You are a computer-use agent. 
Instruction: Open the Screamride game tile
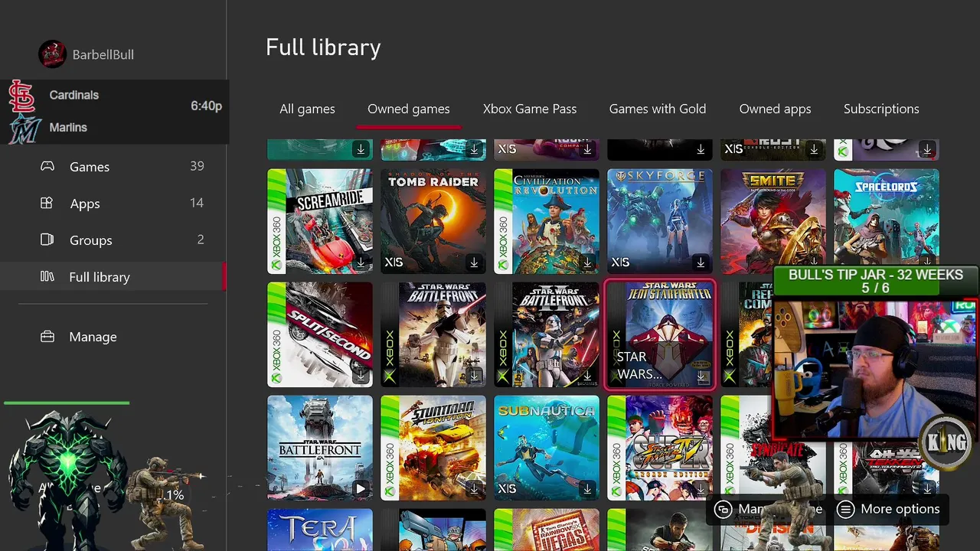click(320, 221)
